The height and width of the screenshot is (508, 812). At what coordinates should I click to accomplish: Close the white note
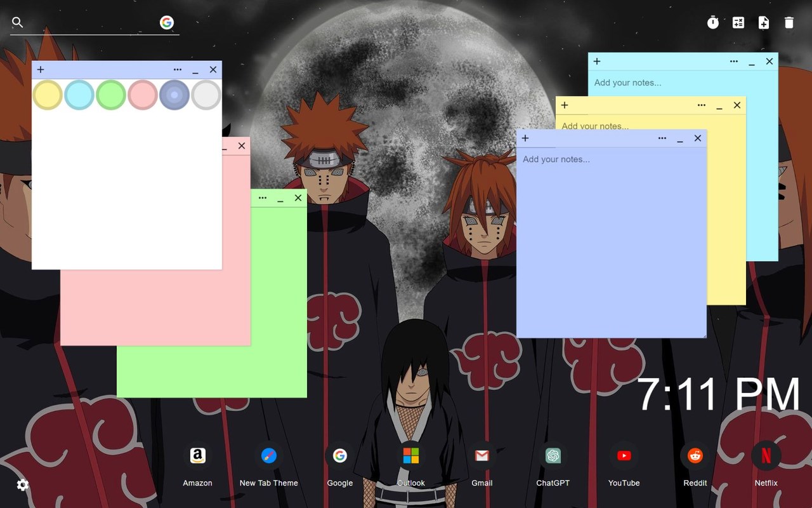(x=213, y=70)
